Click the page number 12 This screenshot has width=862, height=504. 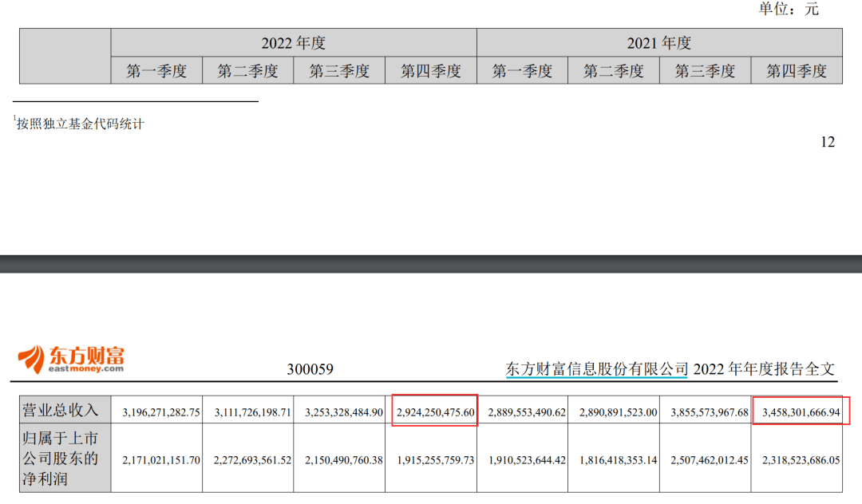pos(827,142)
